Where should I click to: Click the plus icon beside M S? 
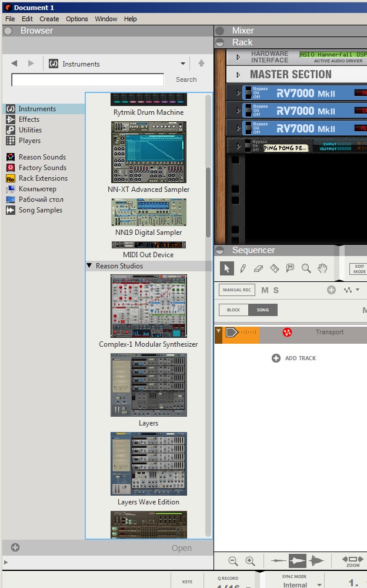coord(331,290)
